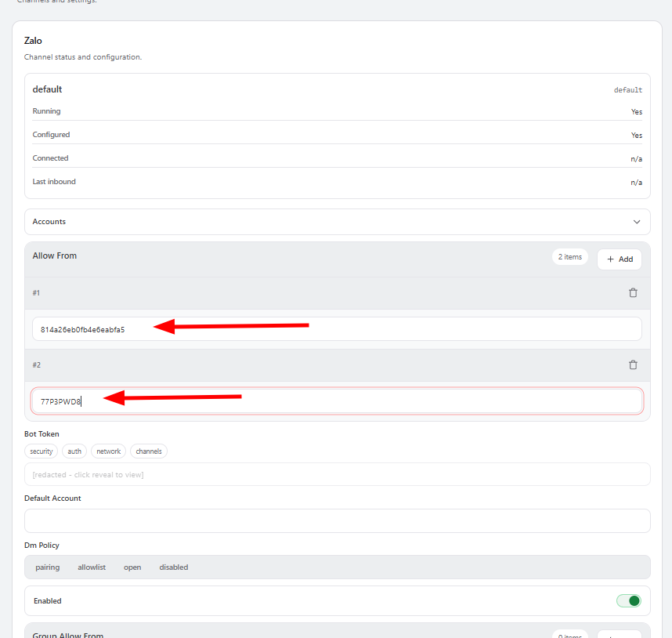The image size is (672, 638).
Task: Click the #1 entry label
Action: 36,293
